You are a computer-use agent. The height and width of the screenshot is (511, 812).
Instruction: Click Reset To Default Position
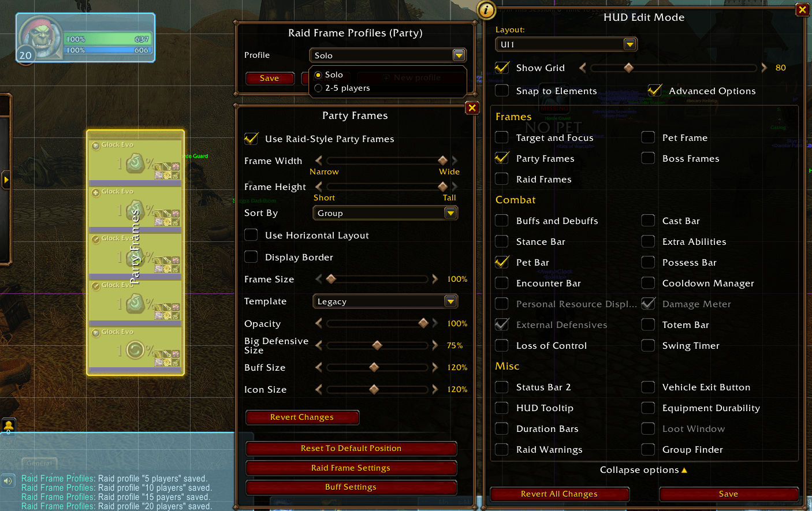click(351, 448)
